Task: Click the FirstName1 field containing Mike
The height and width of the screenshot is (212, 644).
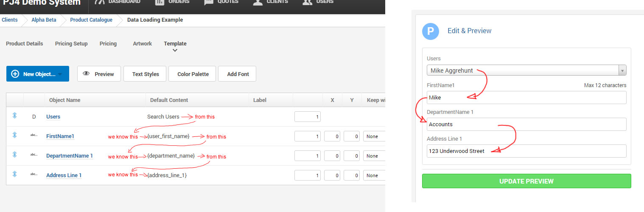Action: point(526,97)
